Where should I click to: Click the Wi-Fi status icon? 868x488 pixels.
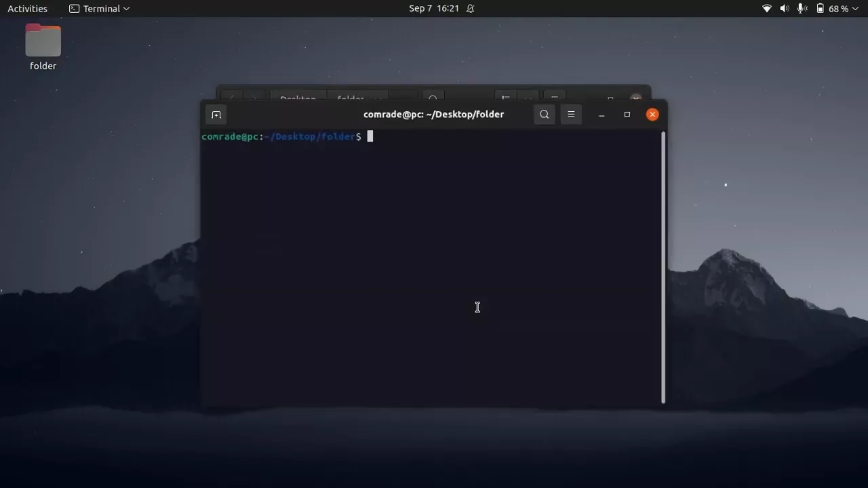(767, 8)
